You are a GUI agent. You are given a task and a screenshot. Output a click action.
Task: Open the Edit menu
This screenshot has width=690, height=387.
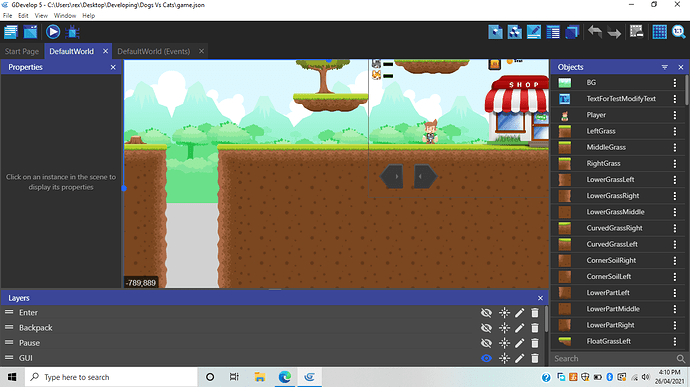[x=23, y=15]
